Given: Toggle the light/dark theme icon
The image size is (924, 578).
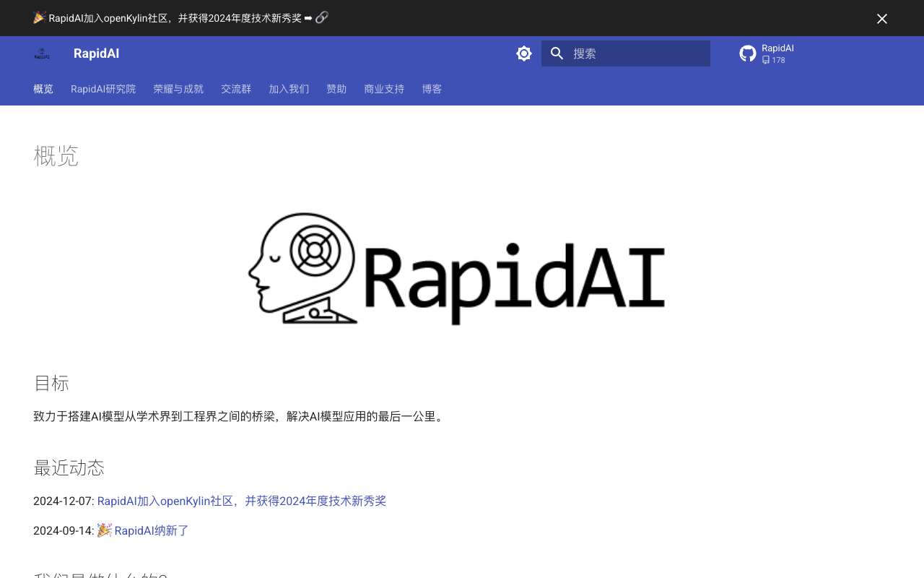Looking at the screenshot, I should click(x=524, y=53).
